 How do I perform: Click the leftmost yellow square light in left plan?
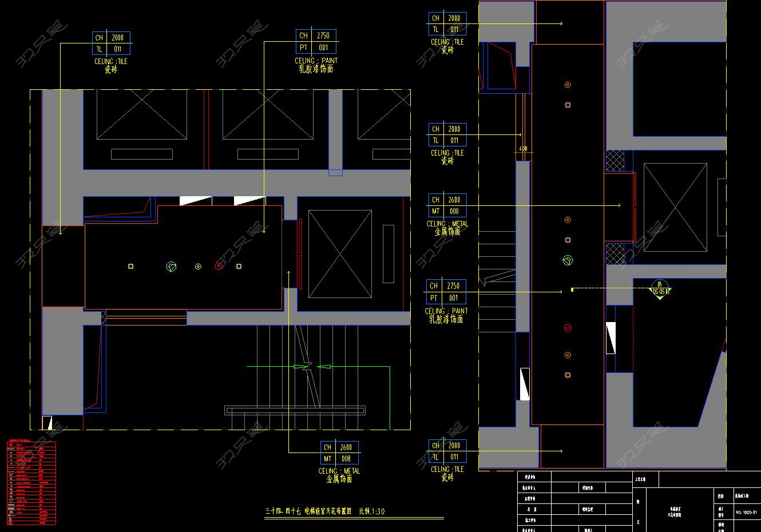point(130,266)
